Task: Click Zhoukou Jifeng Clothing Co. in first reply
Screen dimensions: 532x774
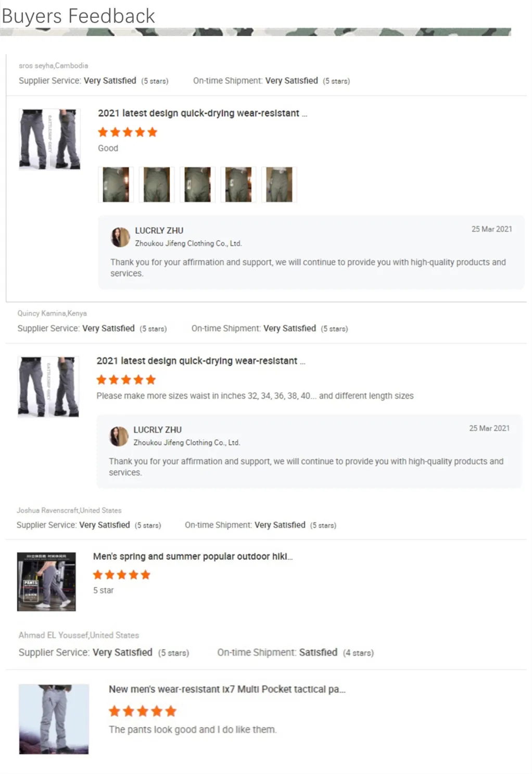Action: (188, 243)
